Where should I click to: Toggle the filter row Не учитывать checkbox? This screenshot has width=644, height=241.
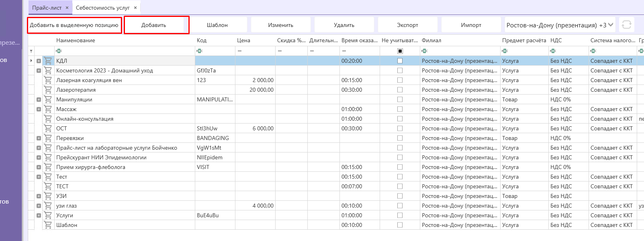[x=400, y=51]
